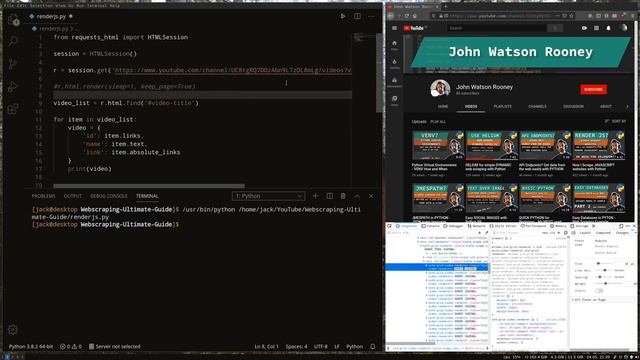Open the YouTube guide hamburger menu

pyautogui.click(x=394, y=28)
